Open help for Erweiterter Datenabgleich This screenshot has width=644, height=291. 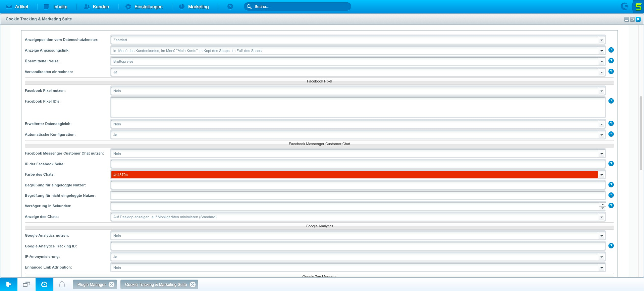611,123
